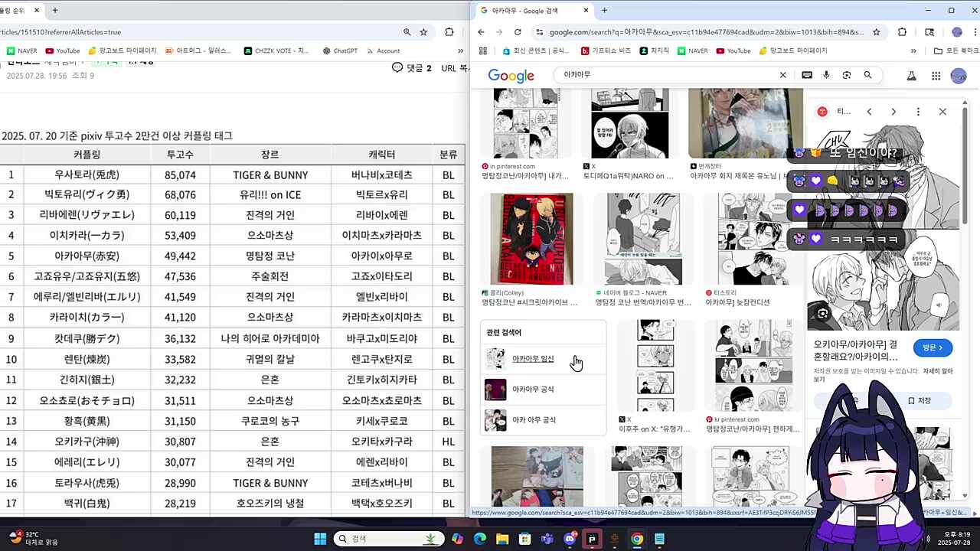Start a voice search with the microphone
This screenshot has width=980, height=551.
tap(826, 75)
